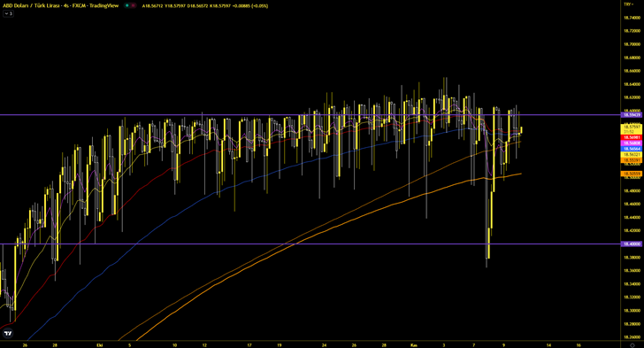
Task: Click the red moving average price label
Action: coord(632,137)
